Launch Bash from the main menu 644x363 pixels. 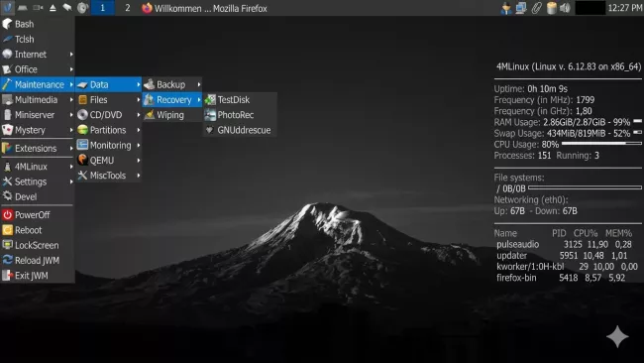38,24
